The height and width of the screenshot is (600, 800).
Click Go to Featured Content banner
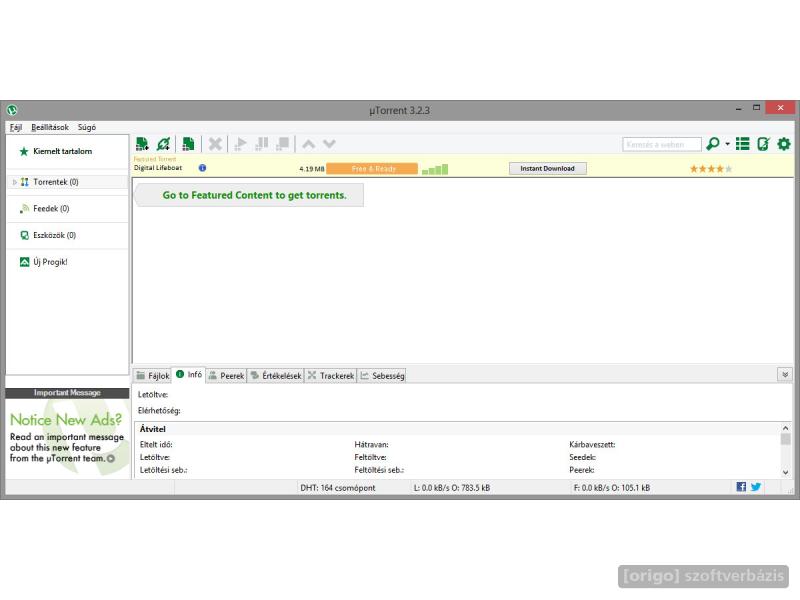pos(249,195)
